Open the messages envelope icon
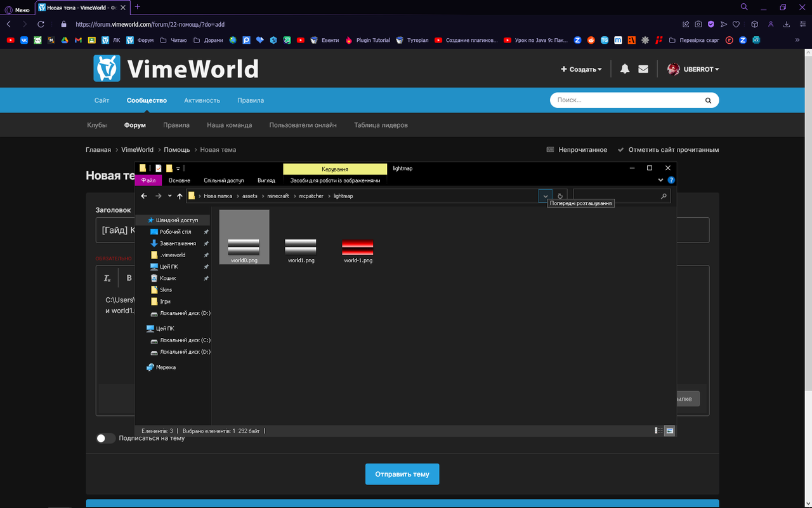The height and width of the screenshot is (508, 812). 643,69
